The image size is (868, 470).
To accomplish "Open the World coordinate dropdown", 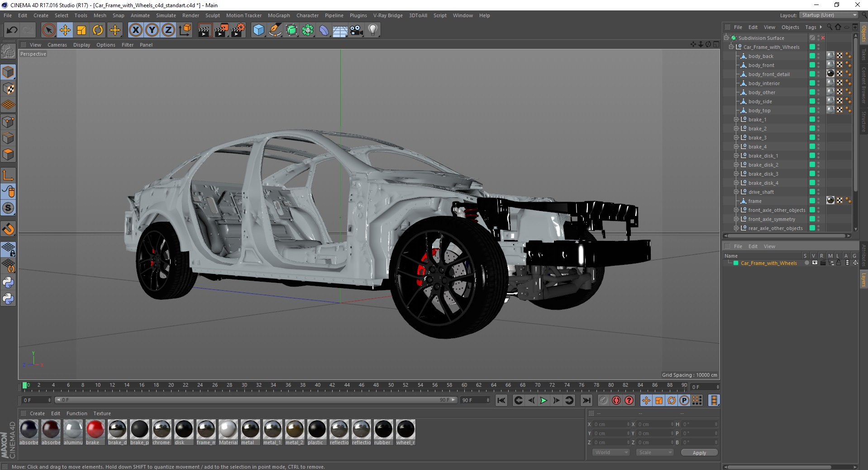I will pyautogui.click(x=611, y=452).
